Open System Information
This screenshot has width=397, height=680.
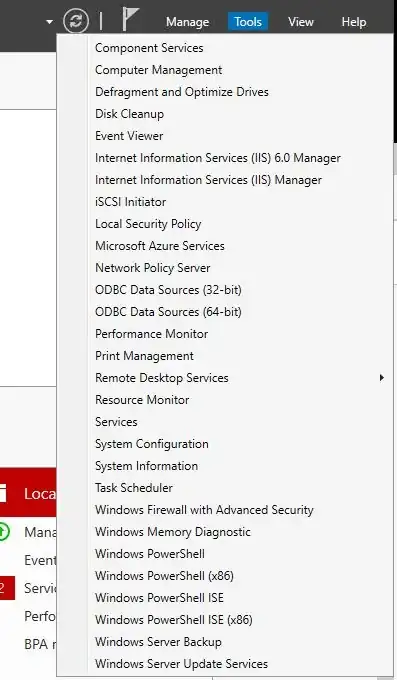point(147,466)
